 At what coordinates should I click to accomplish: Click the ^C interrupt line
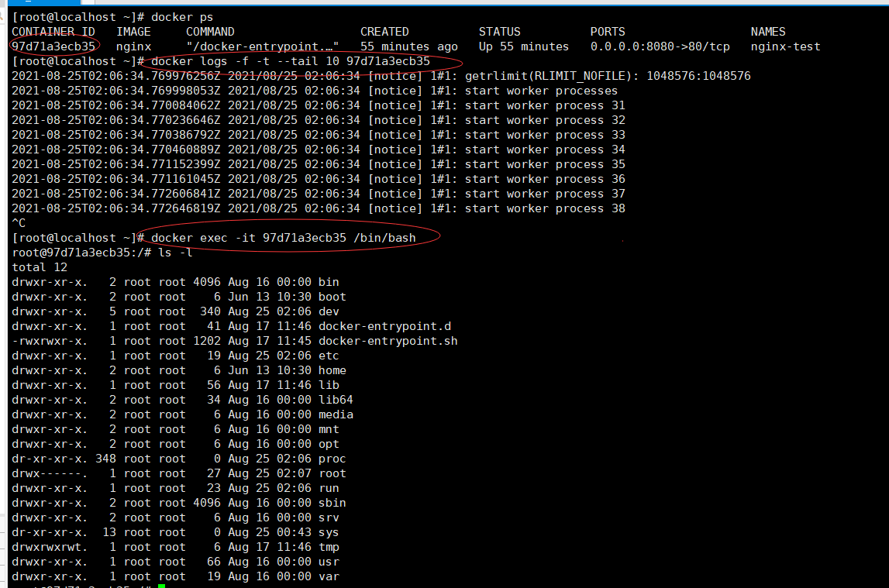[19, 223]
